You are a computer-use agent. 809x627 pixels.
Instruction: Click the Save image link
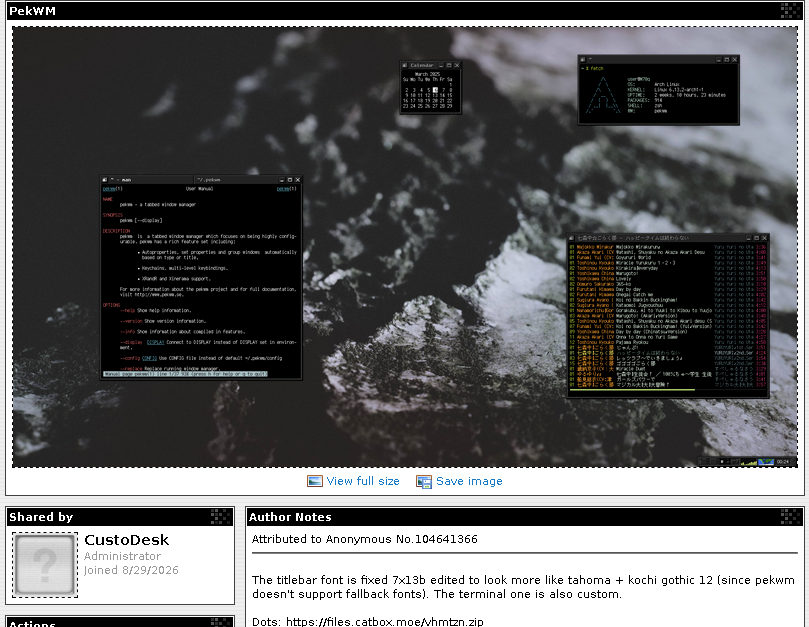pos(469,481)
